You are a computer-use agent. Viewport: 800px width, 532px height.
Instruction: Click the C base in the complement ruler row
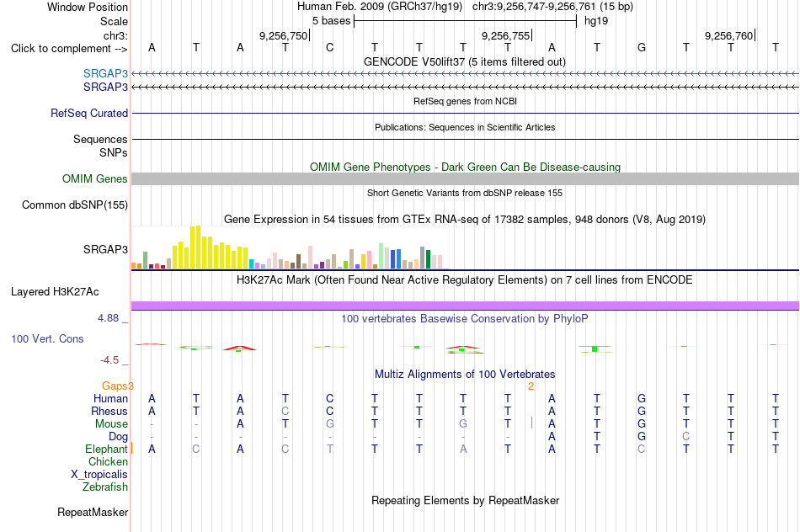329,47
